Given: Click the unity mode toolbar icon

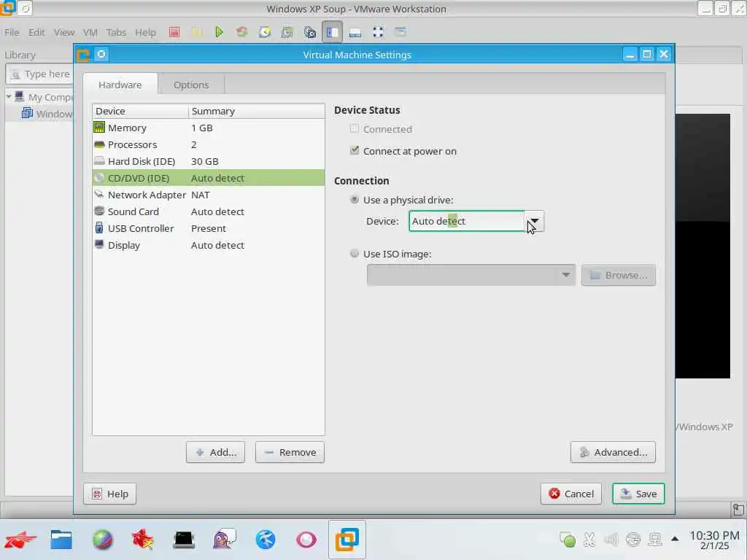Looking at the screenshot, I should click(x=400, y=32).
